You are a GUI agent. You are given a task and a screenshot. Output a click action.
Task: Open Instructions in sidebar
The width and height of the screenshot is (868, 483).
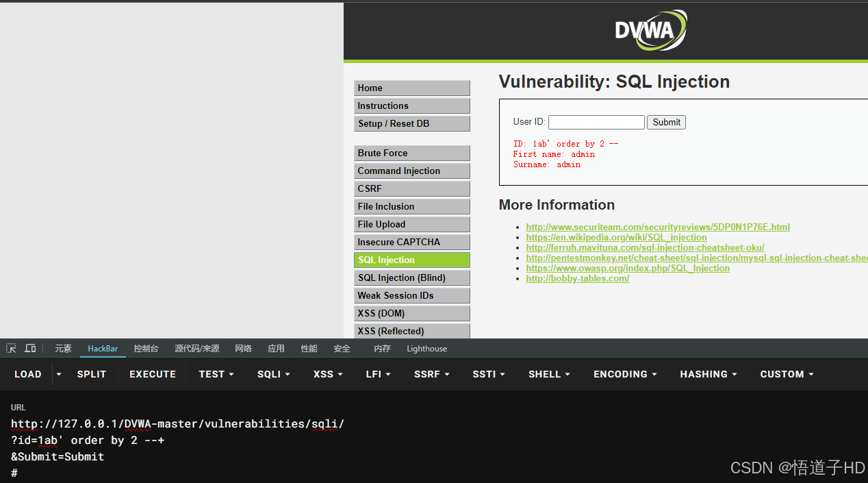(412, 106)
